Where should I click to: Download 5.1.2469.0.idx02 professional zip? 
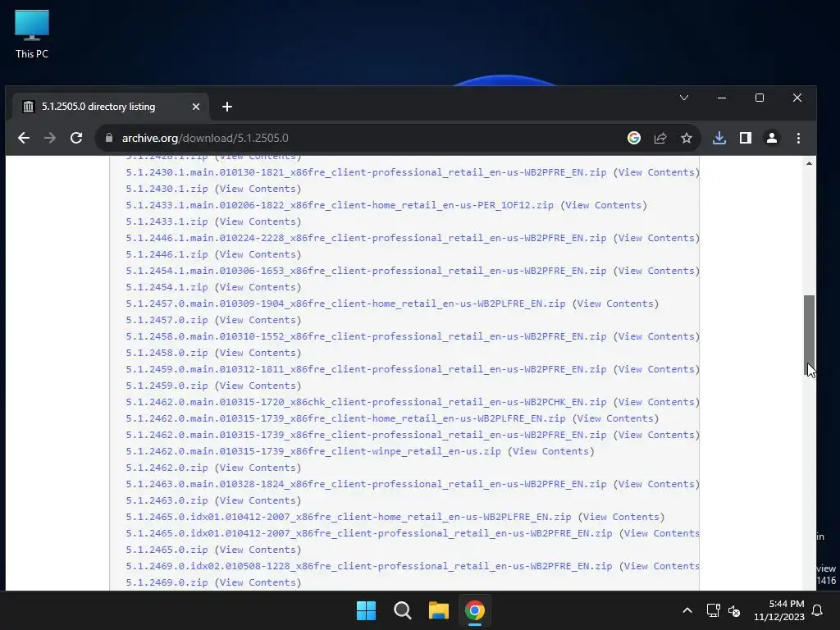click(369, 566)
